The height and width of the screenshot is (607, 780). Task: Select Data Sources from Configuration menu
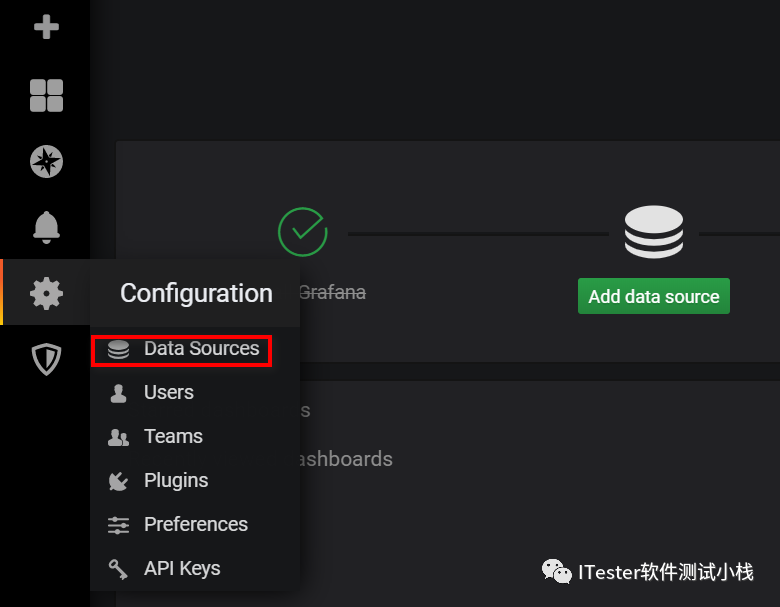201,349
